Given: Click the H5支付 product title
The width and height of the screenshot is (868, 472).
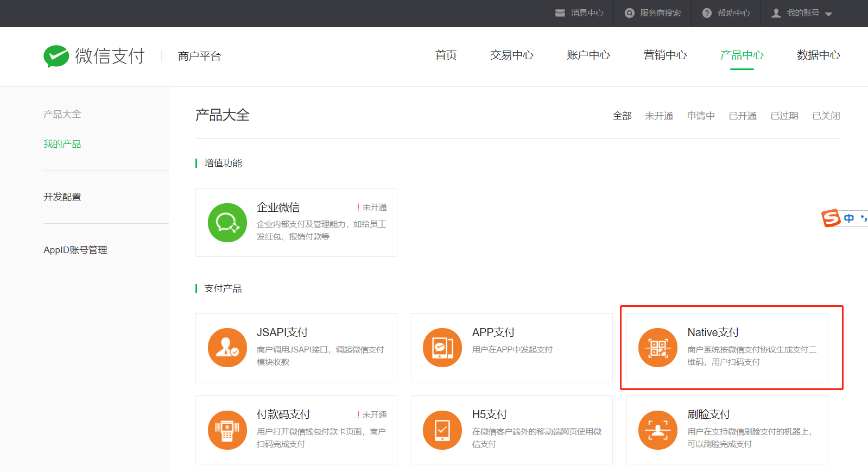Looking at the screenshot, I should (x=490, y=414).
